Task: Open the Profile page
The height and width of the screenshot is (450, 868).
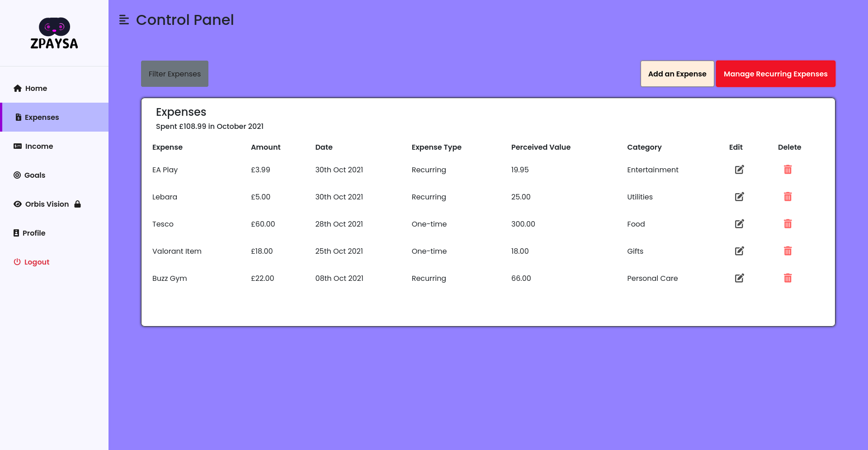Action: point(54,233)
